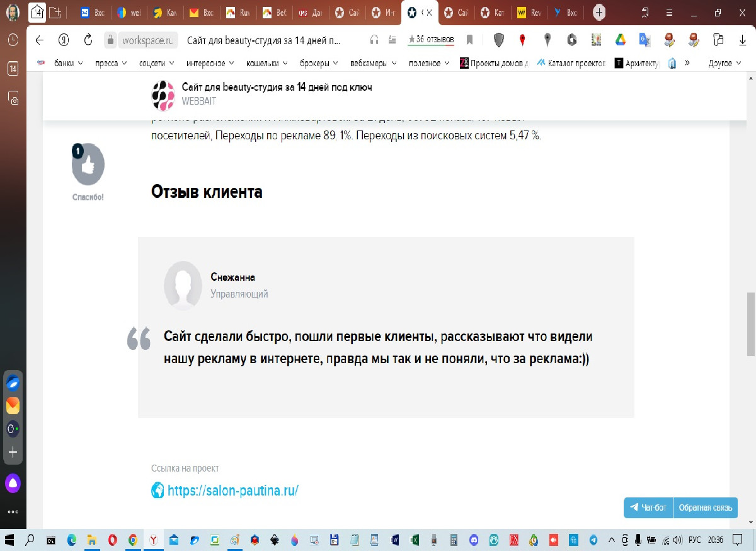This screenshot has height=551, width=756.
Task: Click the WEBBAIT company logo
Action: tap(163, 95)
